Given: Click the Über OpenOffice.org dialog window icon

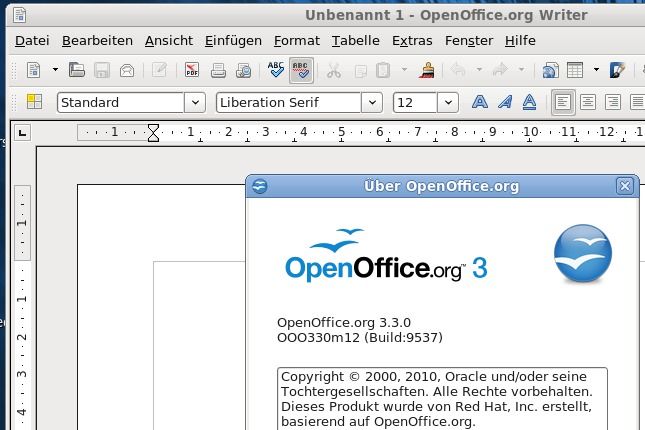Looking at the screenshot, I should [260, 186].
